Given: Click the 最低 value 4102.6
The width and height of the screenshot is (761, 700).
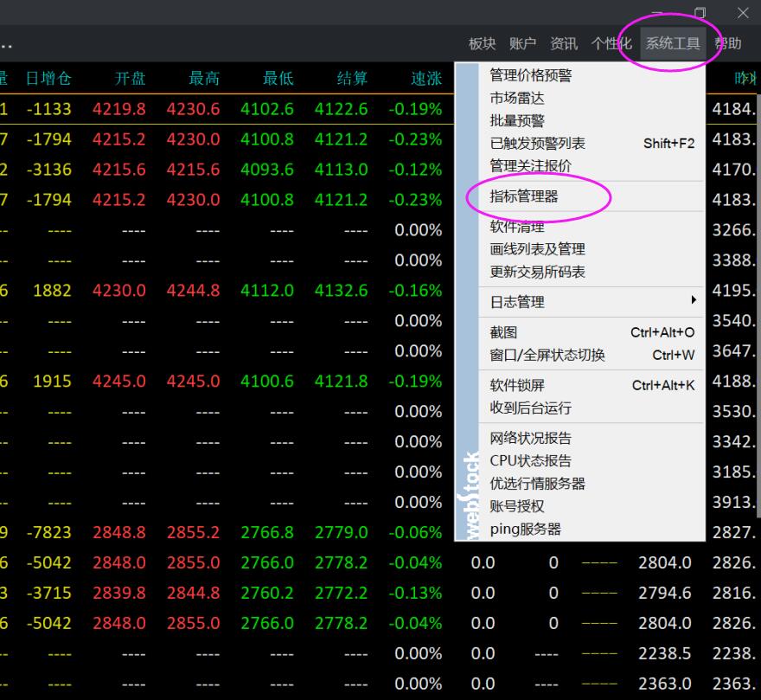Looking at the screenshot, I should (267, 109).
